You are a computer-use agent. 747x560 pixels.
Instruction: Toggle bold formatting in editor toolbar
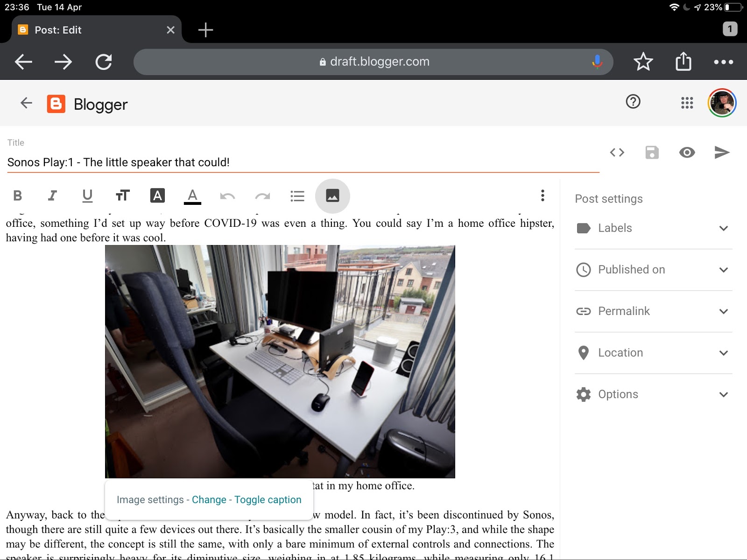pyautogui.click(x=18, y=196)
